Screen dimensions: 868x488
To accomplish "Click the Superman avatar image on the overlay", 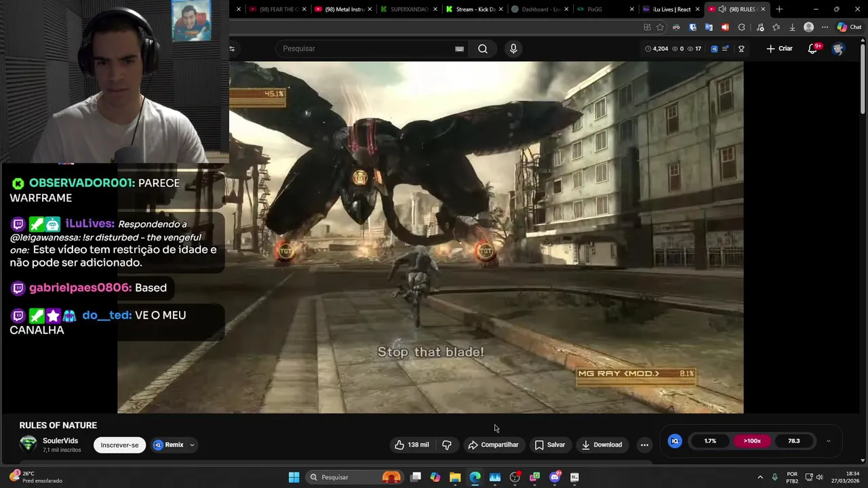I will point(191,20).
